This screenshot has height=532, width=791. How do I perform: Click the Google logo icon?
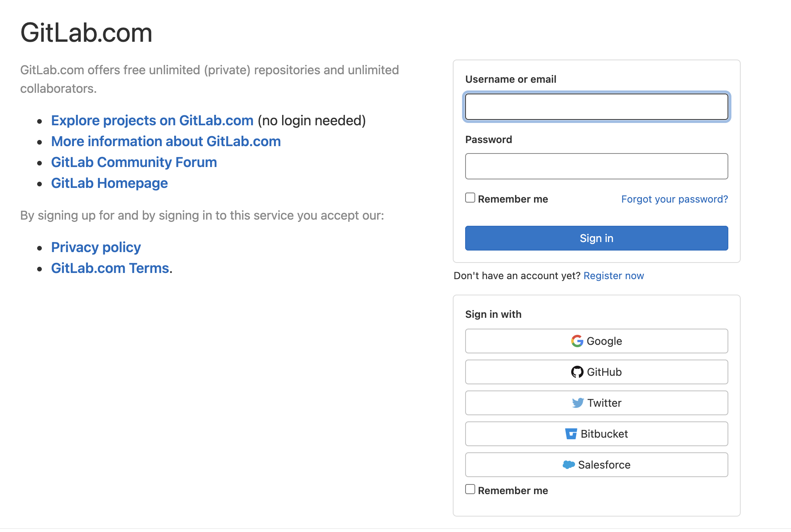coord(577,341)
